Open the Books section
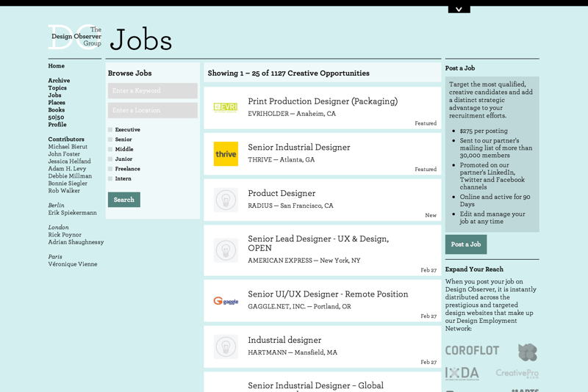588x392 pixels. click(57, 109)
